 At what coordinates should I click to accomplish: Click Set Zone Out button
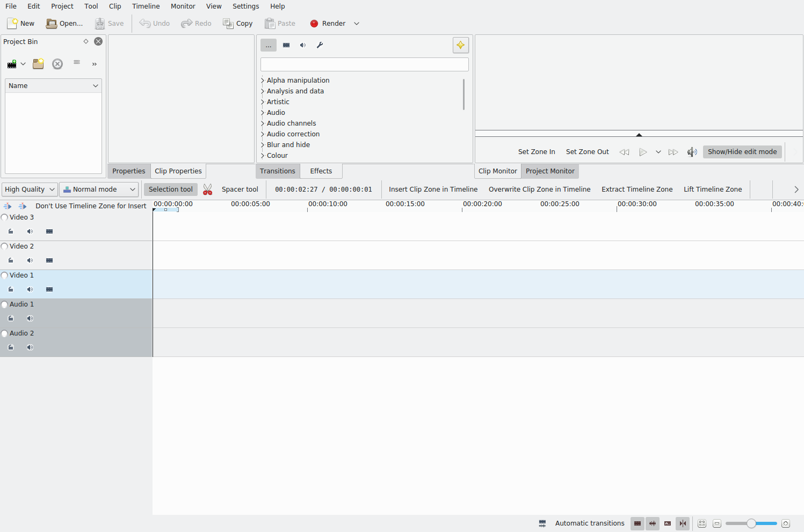click(x=588, y=152)
